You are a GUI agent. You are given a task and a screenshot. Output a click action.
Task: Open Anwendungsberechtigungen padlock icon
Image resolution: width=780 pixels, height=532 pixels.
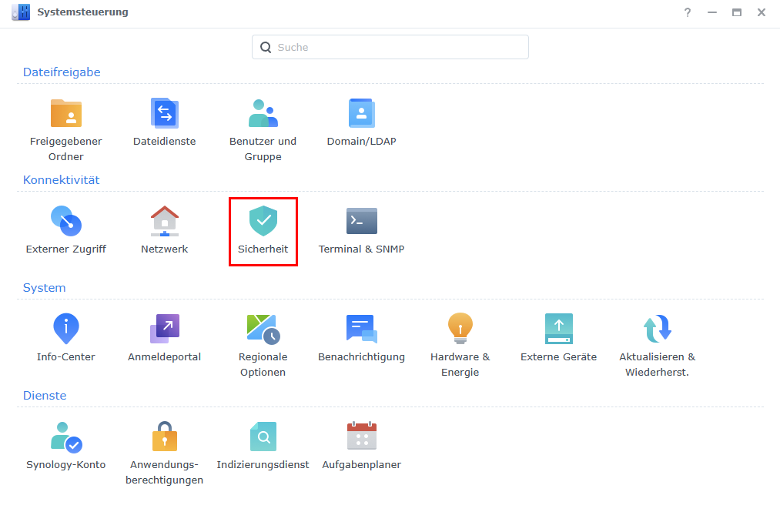(164, 437)
